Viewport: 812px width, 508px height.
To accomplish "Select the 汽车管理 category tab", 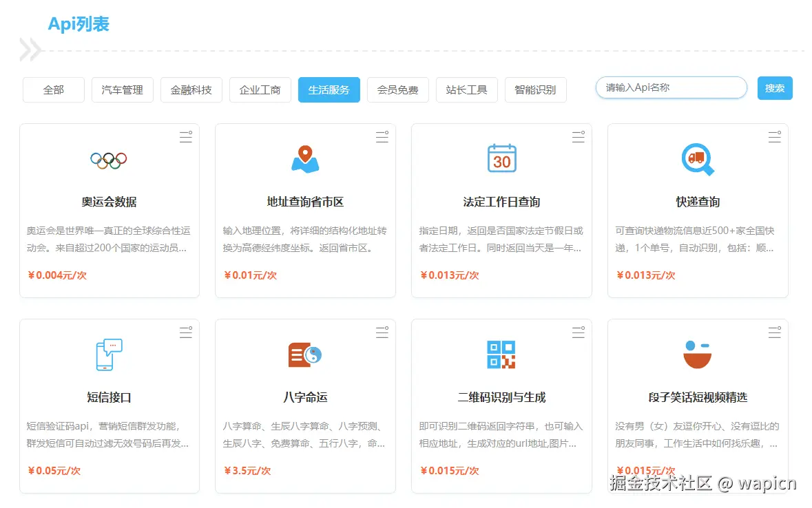I will point(122,89).
